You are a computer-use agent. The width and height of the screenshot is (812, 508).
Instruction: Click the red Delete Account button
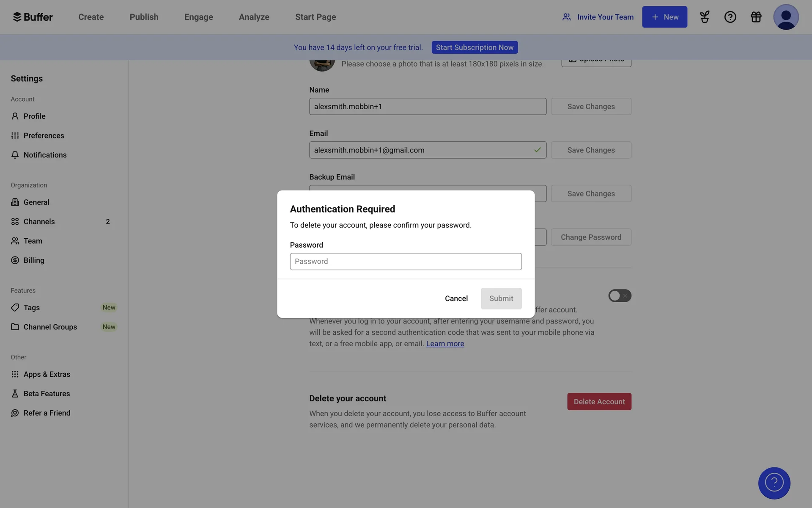click(599, 402)
